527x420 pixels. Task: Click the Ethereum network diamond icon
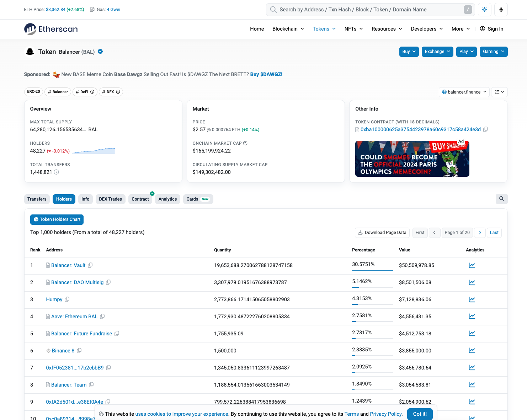[x=501, y=10]
